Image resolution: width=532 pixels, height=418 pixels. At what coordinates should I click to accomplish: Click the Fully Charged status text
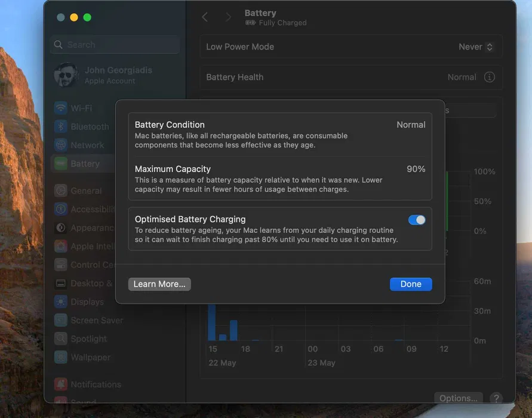pyautogui.click(x=282, y=23)
